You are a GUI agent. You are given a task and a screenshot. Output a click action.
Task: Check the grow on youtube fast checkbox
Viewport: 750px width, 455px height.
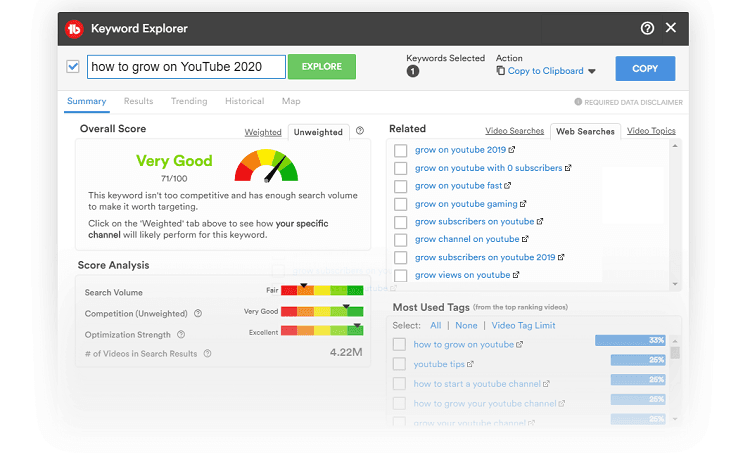400,186
